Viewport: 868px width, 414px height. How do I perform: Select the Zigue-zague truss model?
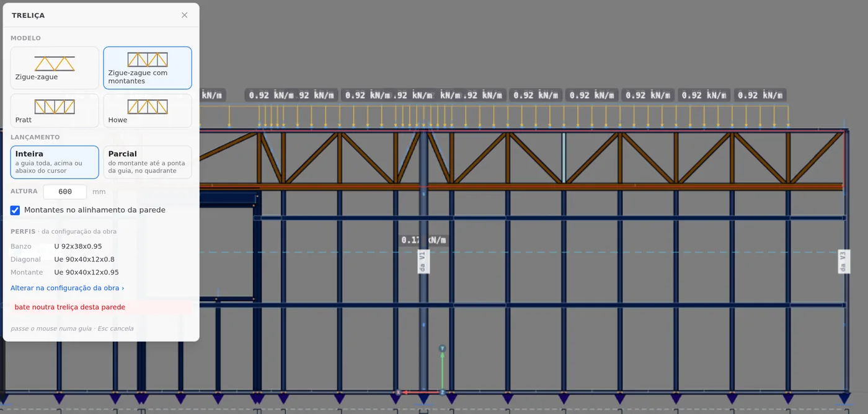point(55,68)
